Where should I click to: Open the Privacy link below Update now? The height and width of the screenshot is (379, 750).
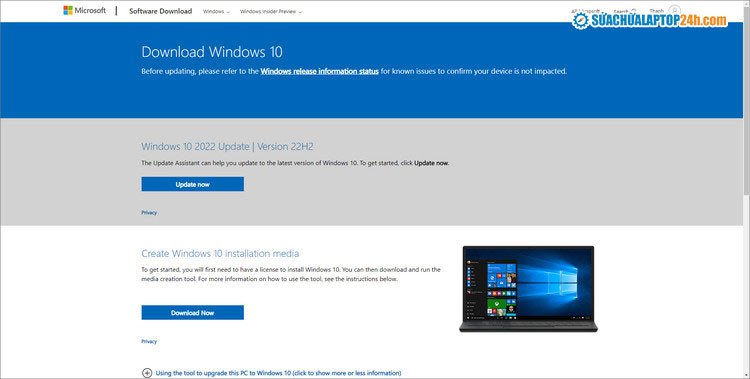coord(149,212)
